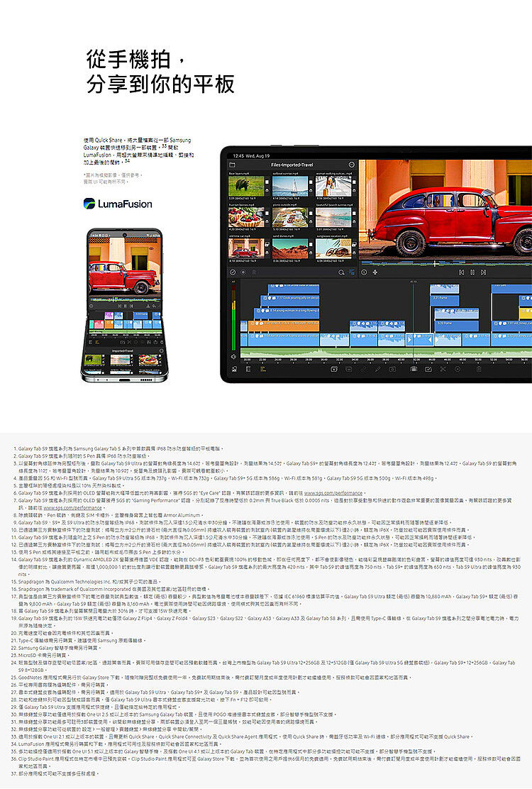Screen dimensions: 532x789
Task: Select the beautiful beach sunrise thumbnail
Action: (x=333, y=217)
